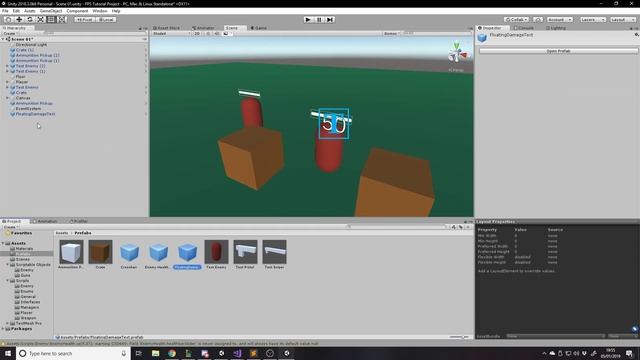Viewport: 640px width, 360px height.
Task: Click the Step frame button
Action: tap(330, 20)
